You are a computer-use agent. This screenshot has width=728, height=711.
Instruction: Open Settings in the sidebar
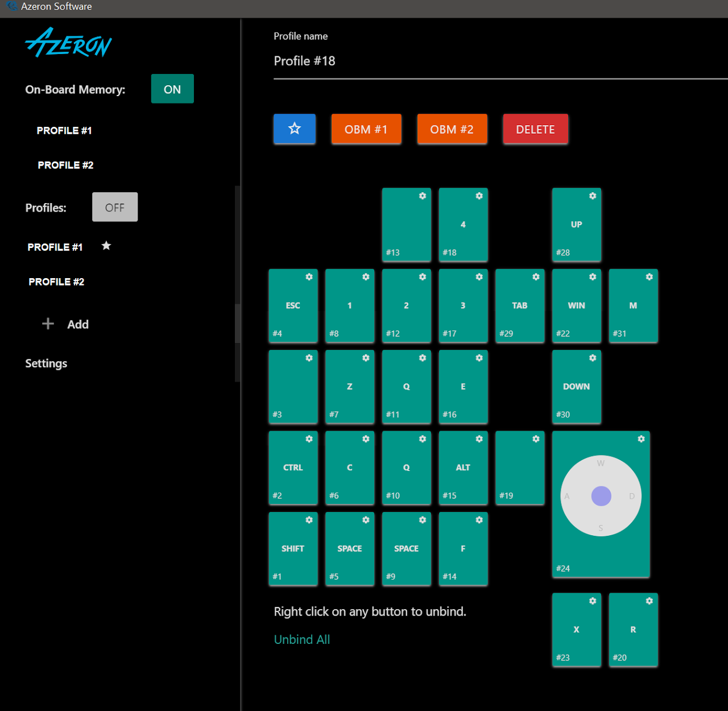[x=46, y=363]
